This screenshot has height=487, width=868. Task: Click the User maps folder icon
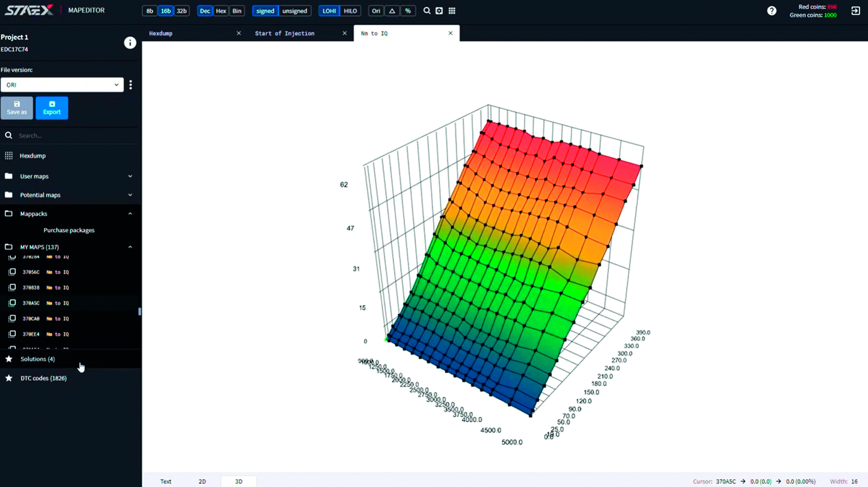[9, 176]
